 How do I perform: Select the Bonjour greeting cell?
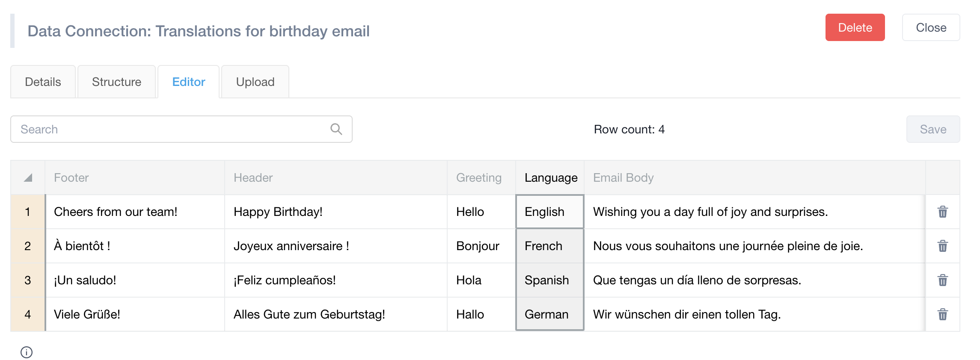[481, 246]
